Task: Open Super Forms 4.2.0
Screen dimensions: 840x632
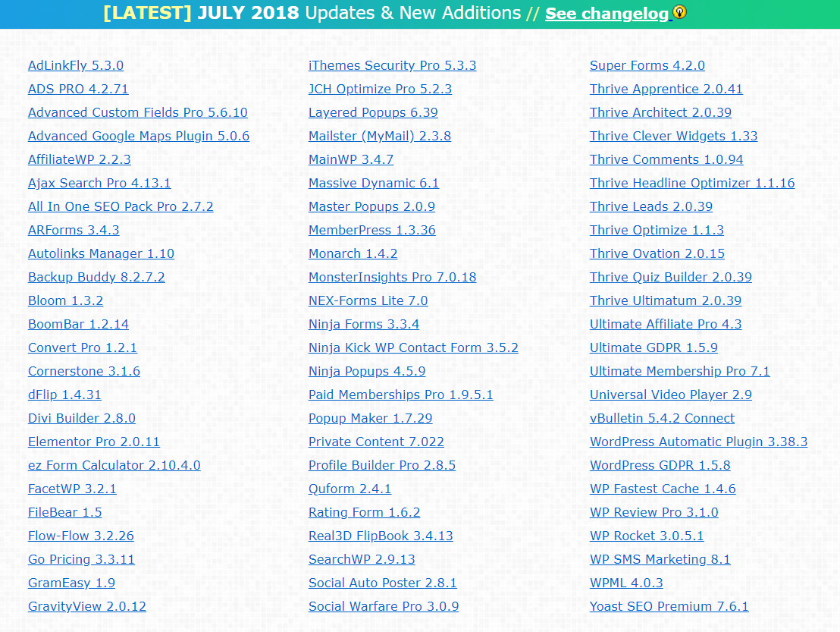Action: tap(647, 65)
